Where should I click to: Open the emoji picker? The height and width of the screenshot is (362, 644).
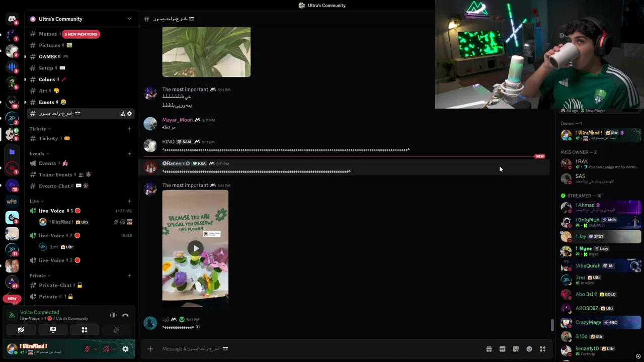(529, 349)
